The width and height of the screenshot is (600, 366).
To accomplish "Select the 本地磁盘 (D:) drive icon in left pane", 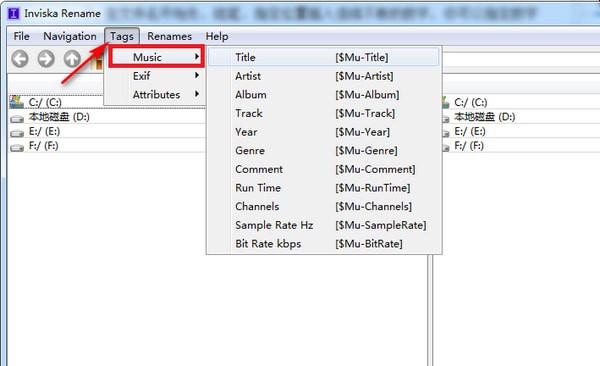I will 17,119.
